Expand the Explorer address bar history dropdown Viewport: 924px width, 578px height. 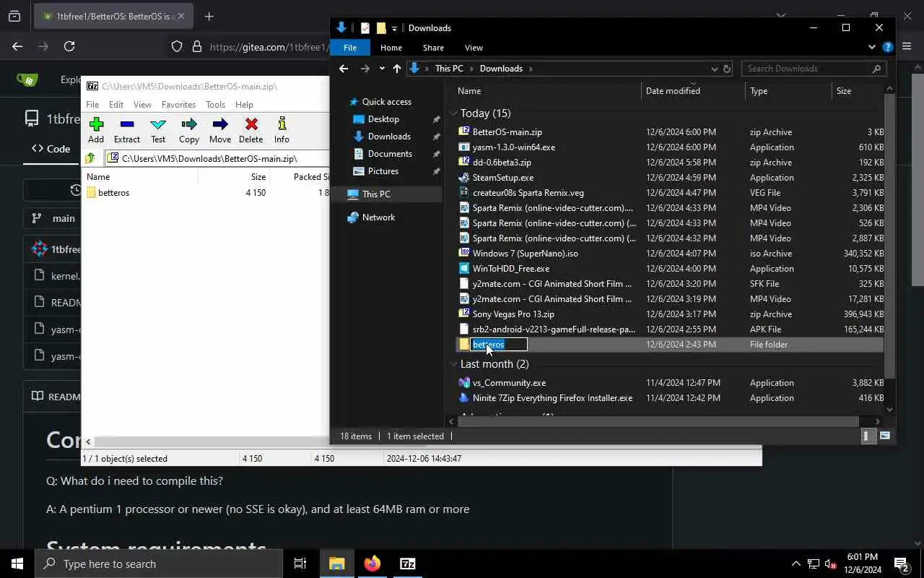715,69
